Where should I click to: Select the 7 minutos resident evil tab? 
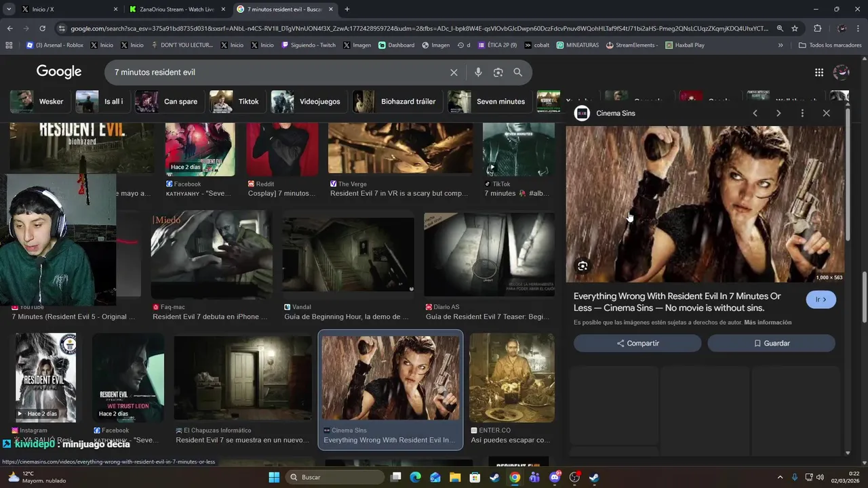(285, 9)
